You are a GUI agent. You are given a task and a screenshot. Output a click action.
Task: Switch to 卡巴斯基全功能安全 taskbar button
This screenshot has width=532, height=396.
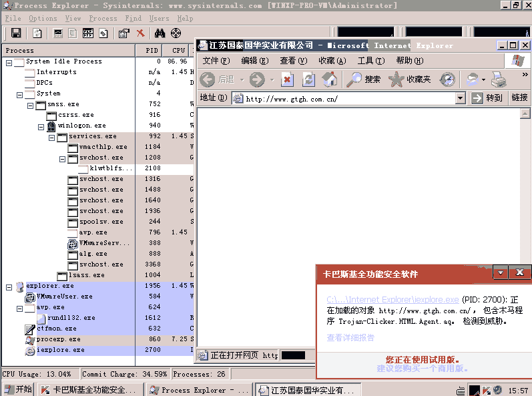pyautogui.click(x=89, y=390)
